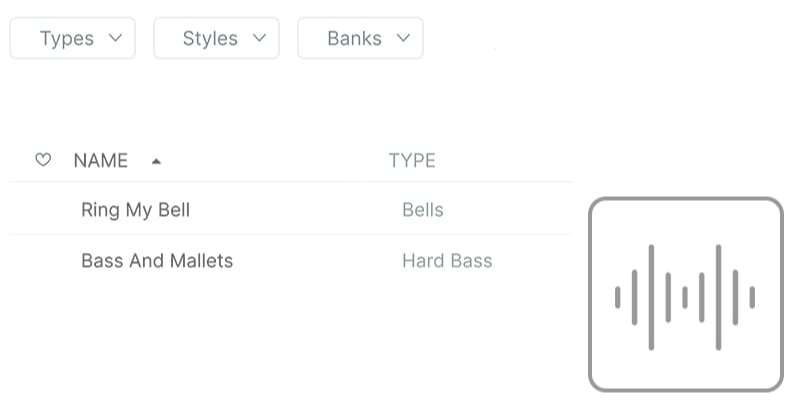
Task: Select the Bass And Mallets preset
Action: point(289,261)
